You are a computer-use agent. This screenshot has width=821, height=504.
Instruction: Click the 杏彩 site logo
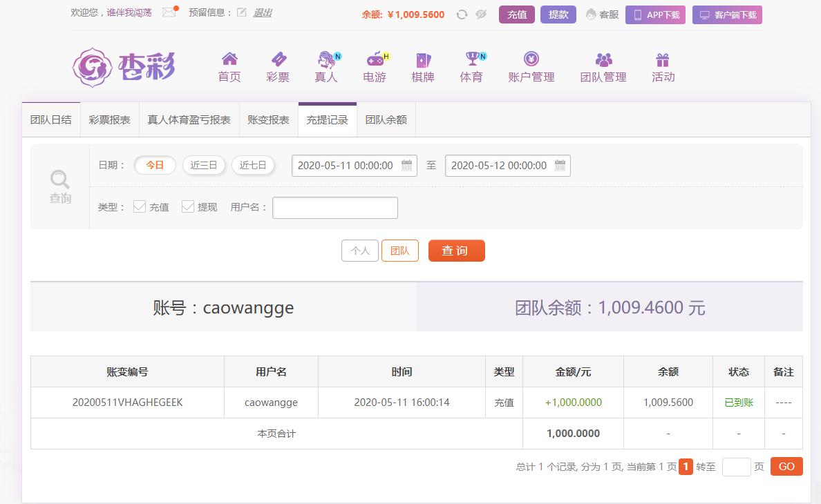(x=124, y=67)
